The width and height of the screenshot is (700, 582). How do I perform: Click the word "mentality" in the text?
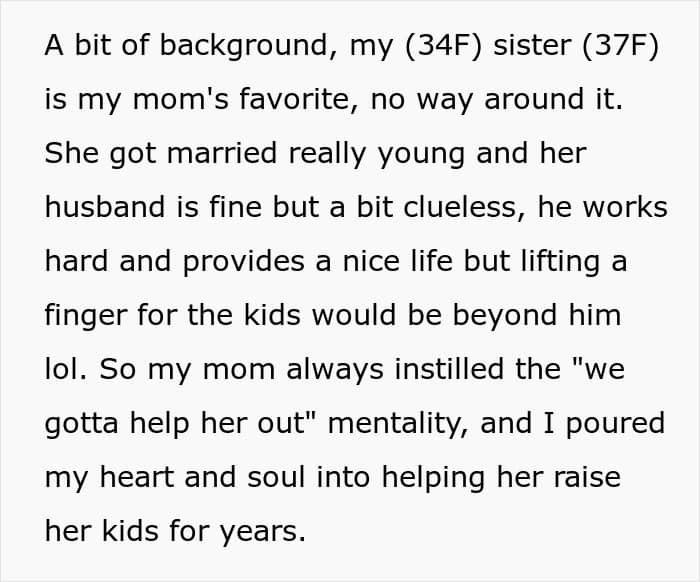[394, 424]
